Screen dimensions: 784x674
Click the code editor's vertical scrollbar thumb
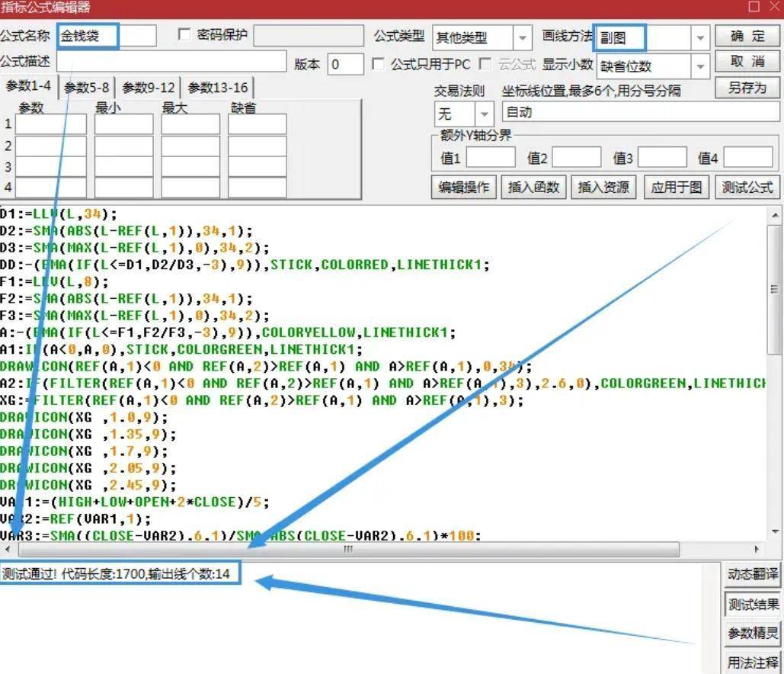point(775,288)
